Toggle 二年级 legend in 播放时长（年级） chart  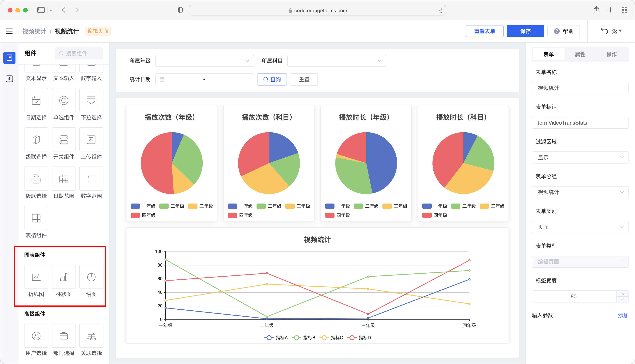tap(366, 206)
